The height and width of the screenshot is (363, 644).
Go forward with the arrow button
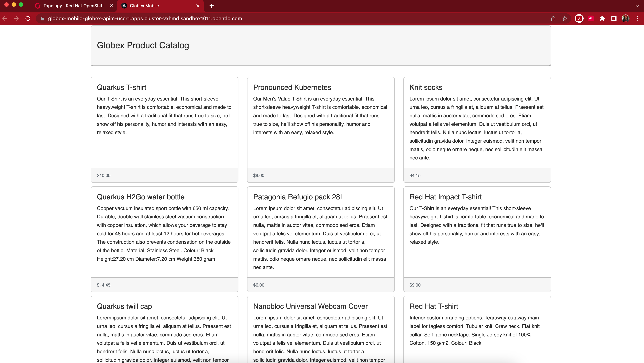click(x=16, y=18)
